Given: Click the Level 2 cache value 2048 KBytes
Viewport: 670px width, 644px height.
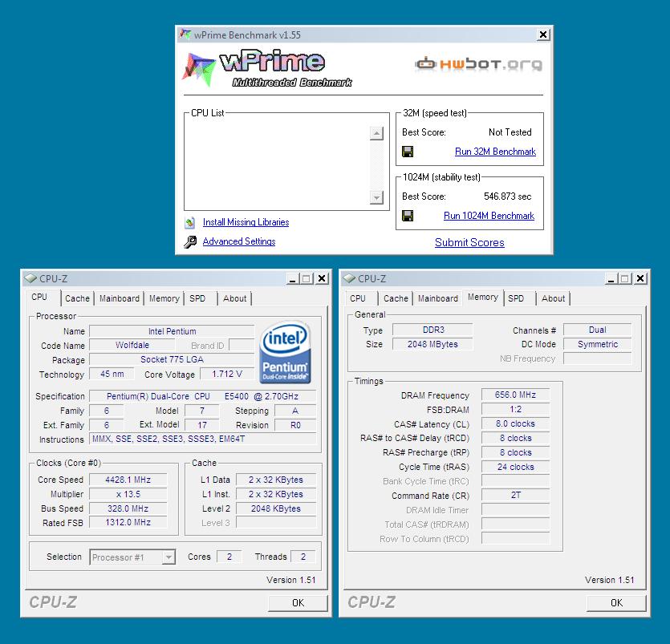Looking at the screenshot, I should 276,508.
